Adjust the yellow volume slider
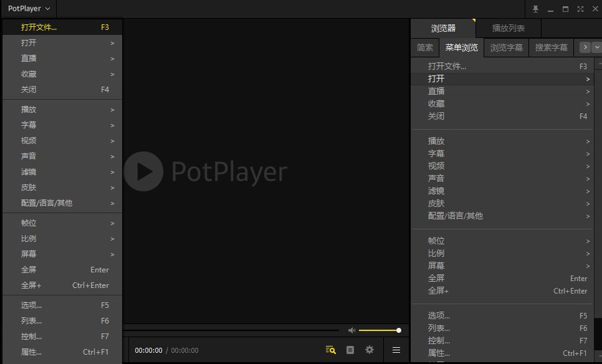 click(x=380, y=330)
